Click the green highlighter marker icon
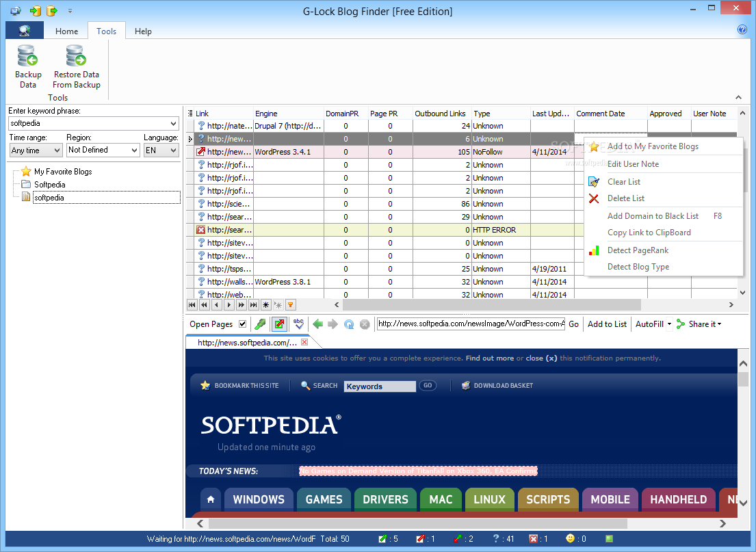The width and height of the screenshot is (756, 552). point(261,324)
